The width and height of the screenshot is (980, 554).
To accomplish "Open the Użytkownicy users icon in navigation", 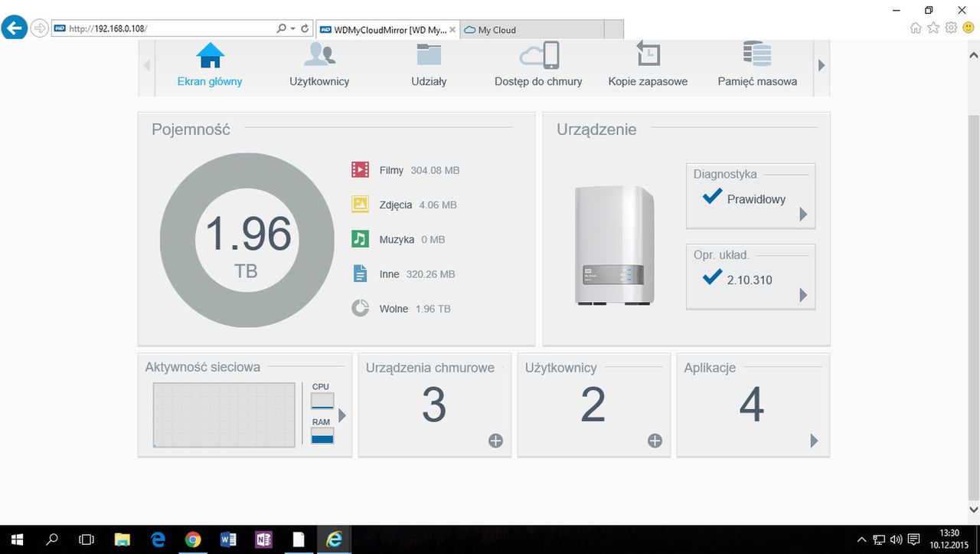I will 319,55.
